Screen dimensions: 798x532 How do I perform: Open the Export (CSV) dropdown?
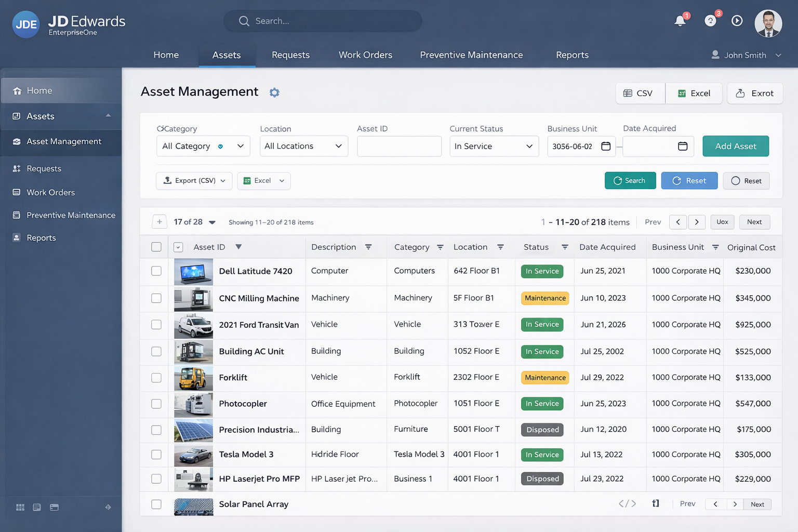pyautogui.click(x=194, y=181)
